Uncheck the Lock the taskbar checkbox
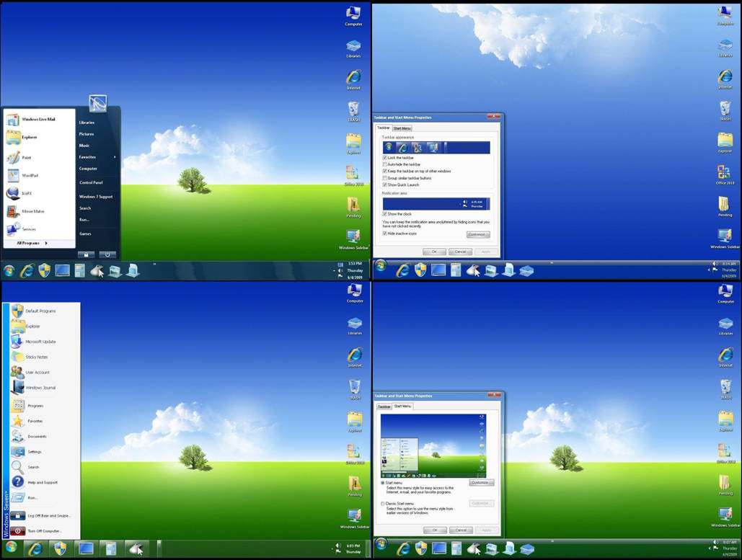 click(384, 158)
